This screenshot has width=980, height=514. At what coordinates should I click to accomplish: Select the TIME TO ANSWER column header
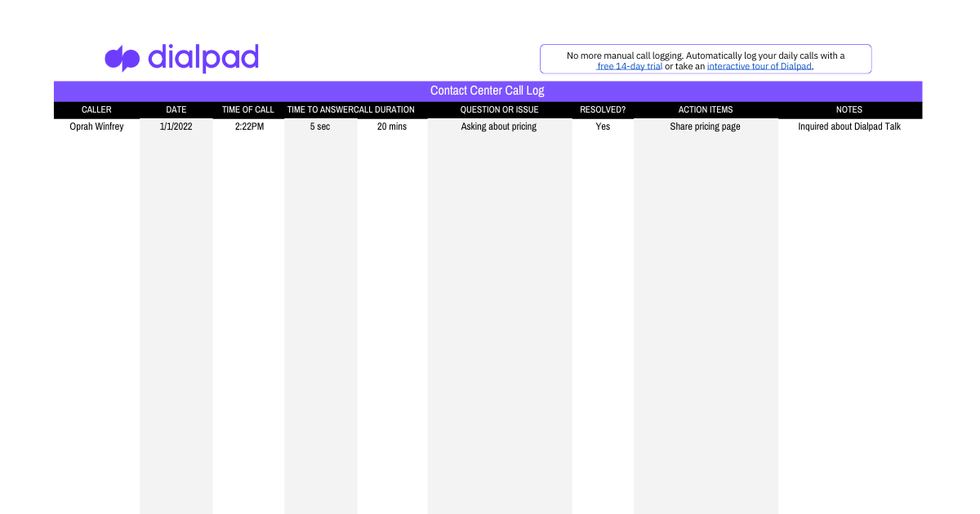pyautogui.click(x=320, y=109)
